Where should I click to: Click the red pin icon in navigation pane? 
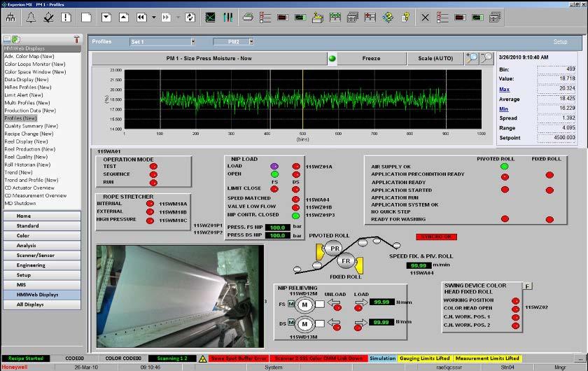point(76,39)
